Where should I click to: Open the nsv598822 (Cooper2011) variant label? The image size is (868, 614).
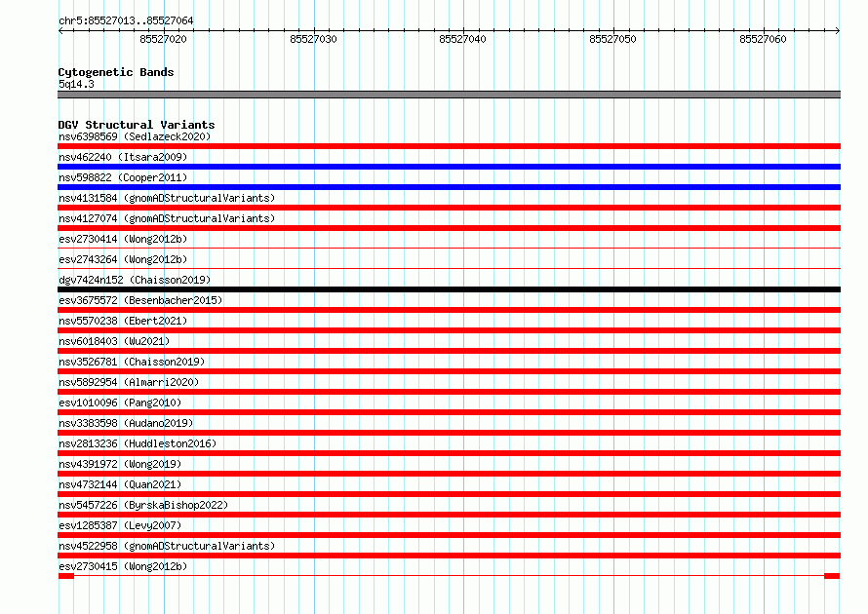tap(123, 177)
